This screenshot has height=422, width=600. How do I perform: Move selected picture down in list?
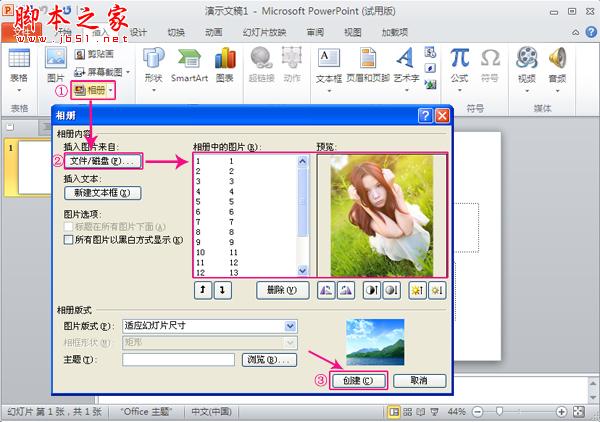[x=222, y=290]
